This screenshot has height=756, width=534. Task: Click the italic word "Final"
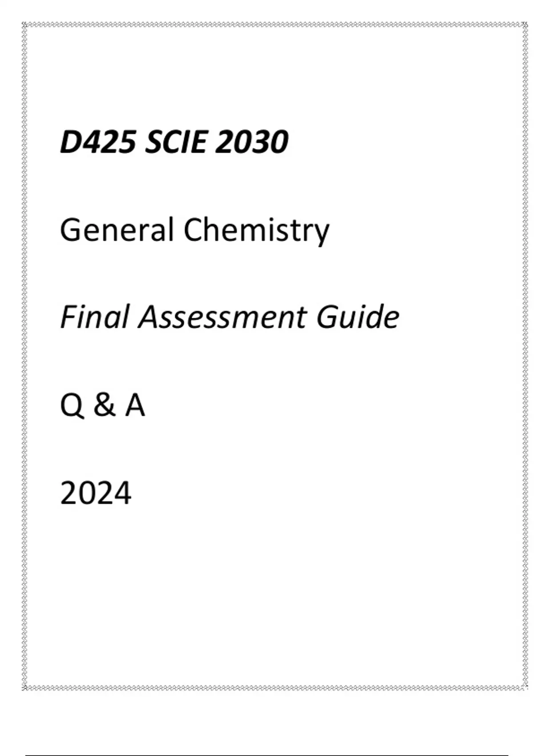click(x=94, y=317)
